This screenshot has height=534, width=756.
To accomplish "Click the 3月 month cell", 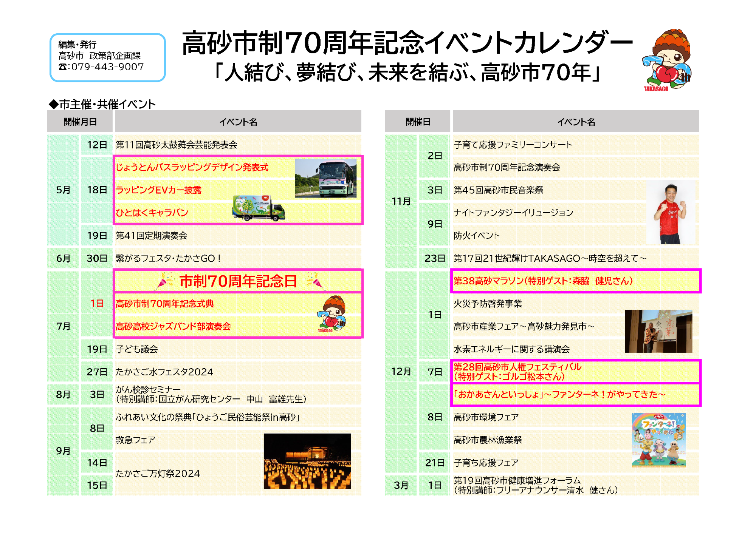I will [x=401, y=485].
